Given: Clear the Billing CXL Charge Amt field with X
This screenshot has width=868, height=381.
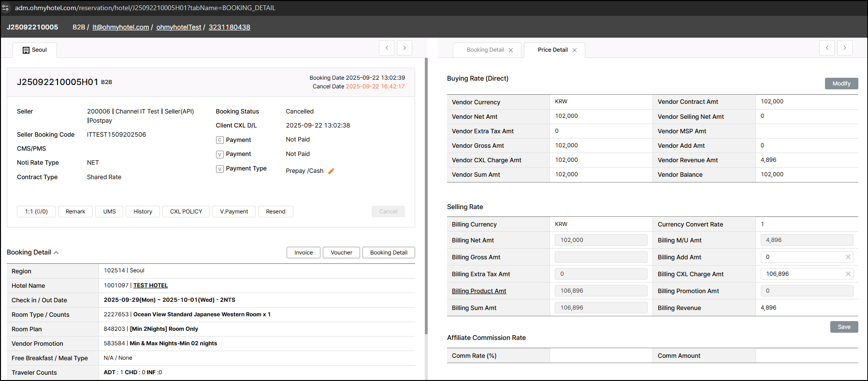Looking at the screenshot, I should [x=848, y=274].
